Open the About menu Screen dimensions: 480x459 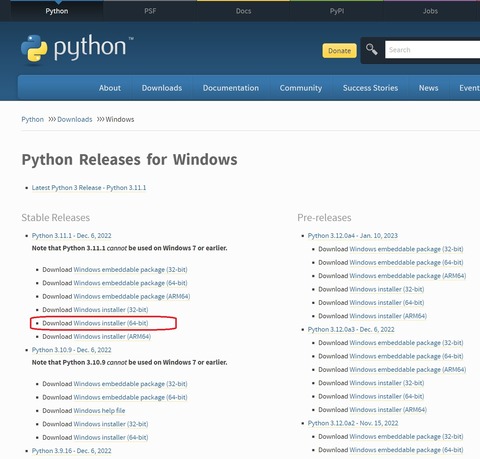(110, 88)
